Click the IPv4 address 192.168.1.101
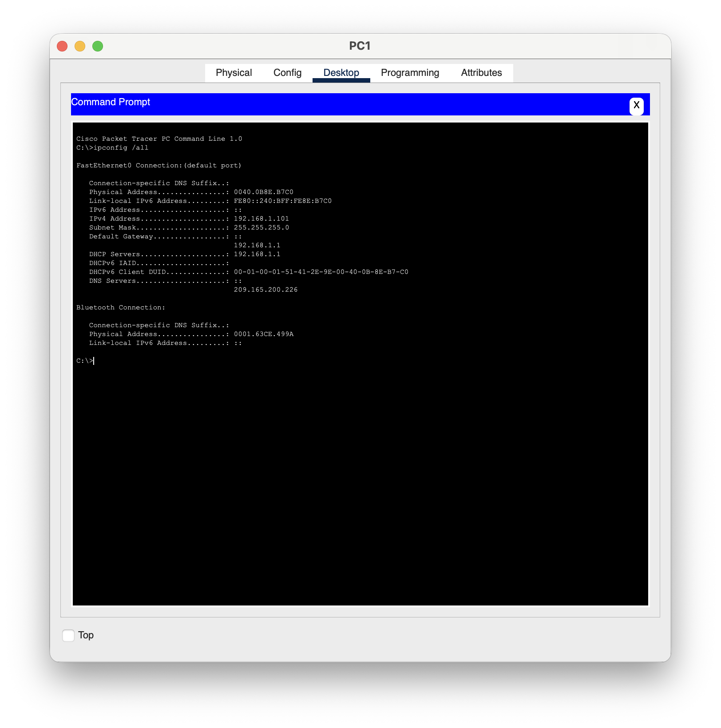Viewport: 721px width, 728px height. coord(261,219)
